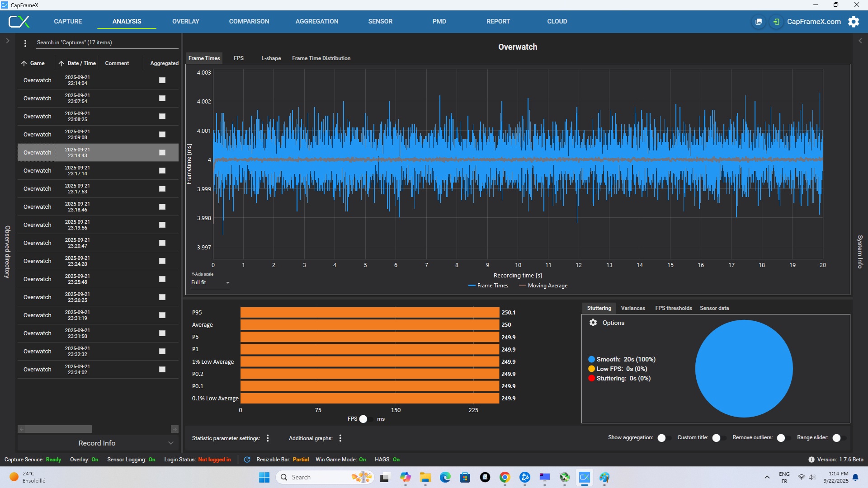The image size is (868, 488).
Task: Click refresh icon beside Resizable Bar status
Action: 247,460
